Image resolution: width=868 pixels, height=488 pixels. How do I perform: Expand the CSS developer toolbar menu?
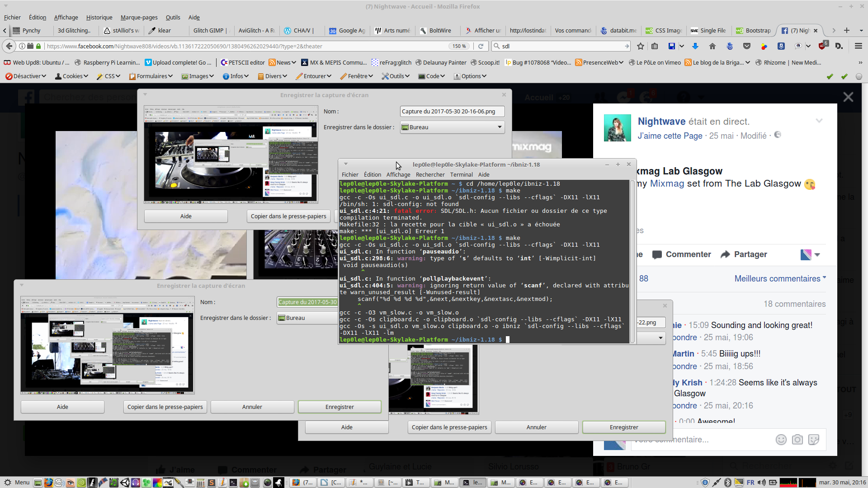(x=108, y=76)
